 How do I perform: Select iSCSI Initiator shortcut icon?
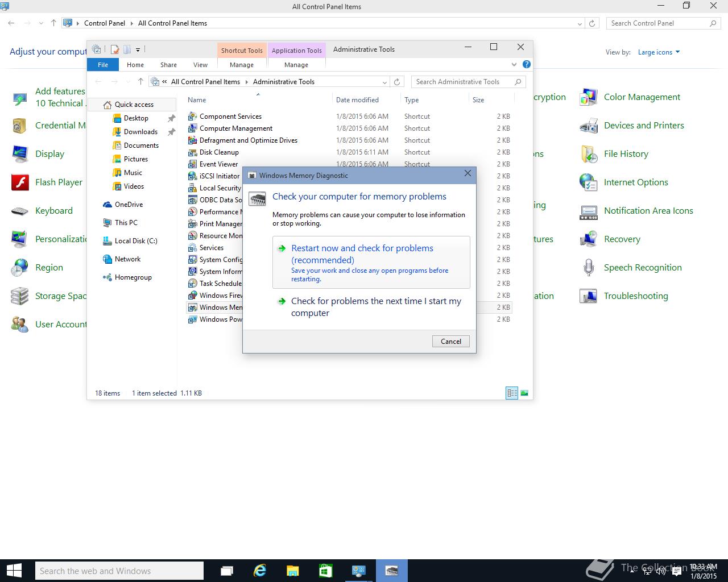193,176
